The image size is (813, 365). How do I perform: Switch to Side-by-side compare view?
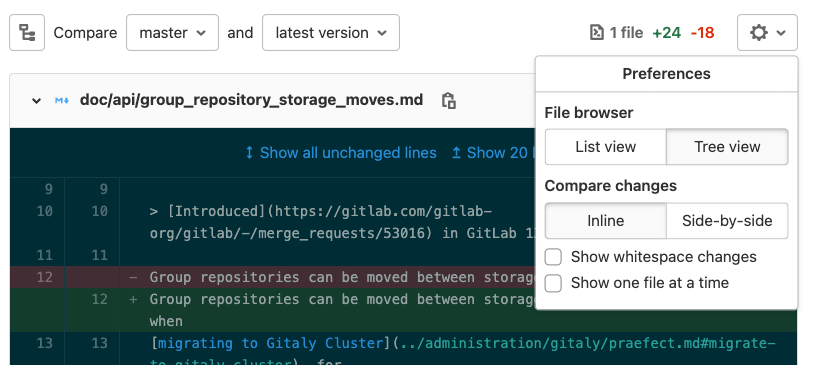[x=727, y=221]
